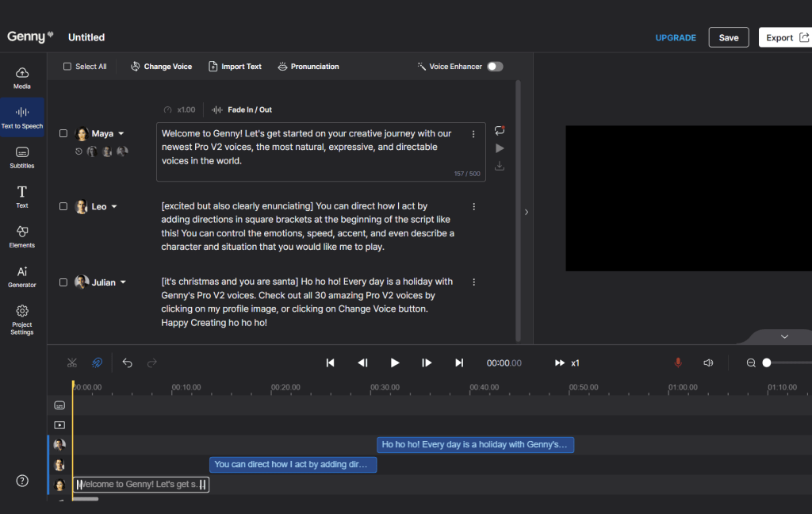Click the undo arrow icon
This screenshot has width=812, height=514.
[x=128, y=362]
